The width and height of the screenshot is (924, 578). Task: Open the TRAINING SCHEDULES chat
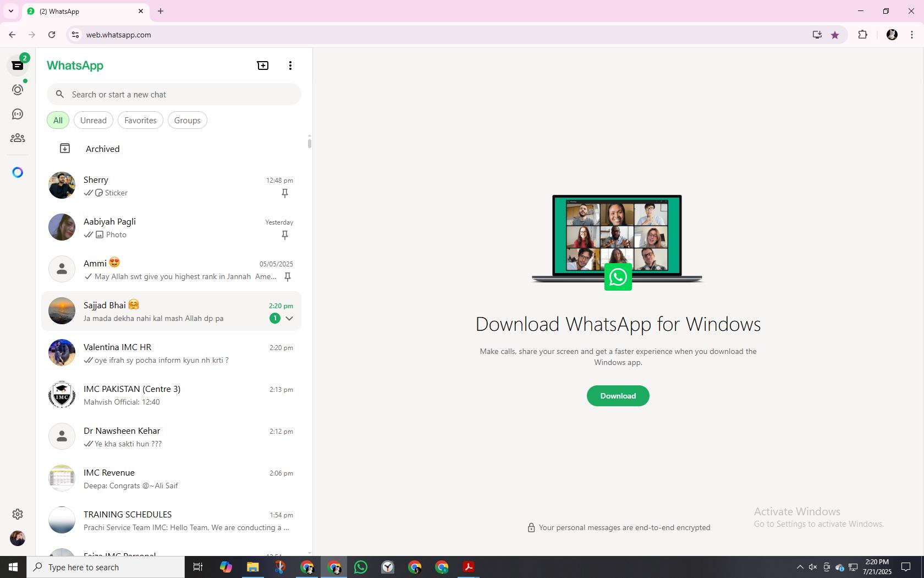[x=172, y=521]
